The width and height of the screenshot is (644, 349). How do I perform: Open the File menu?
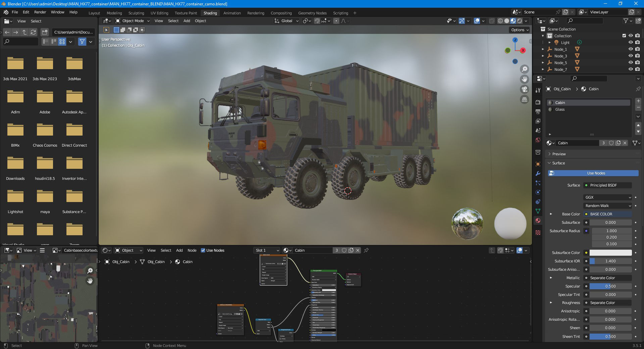[x=15, y=12]
